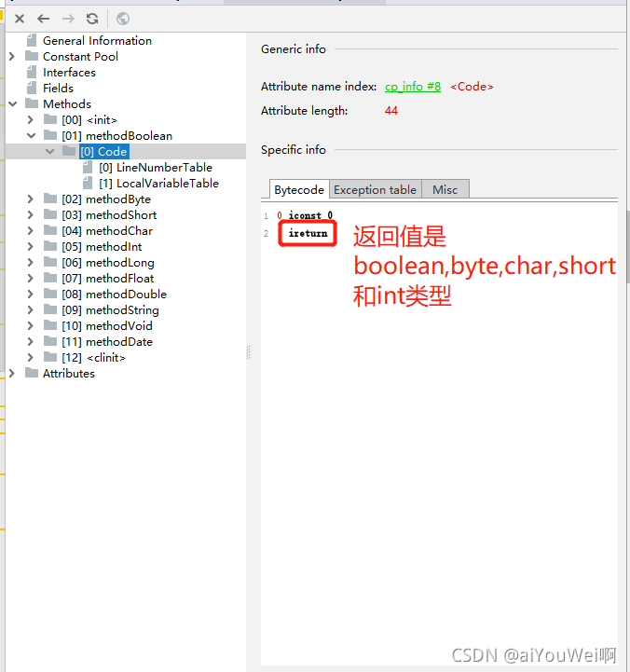Select the [03] methodShort row

(109, 215)
